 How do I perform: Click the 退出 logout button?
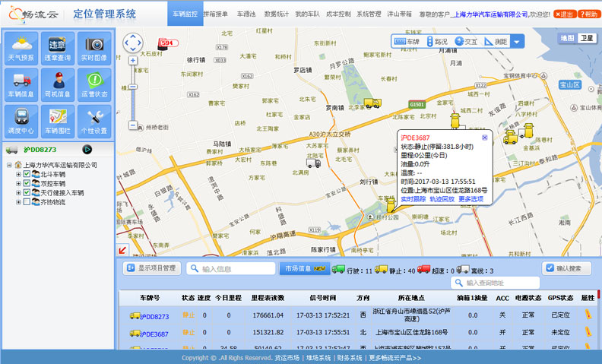565,14
